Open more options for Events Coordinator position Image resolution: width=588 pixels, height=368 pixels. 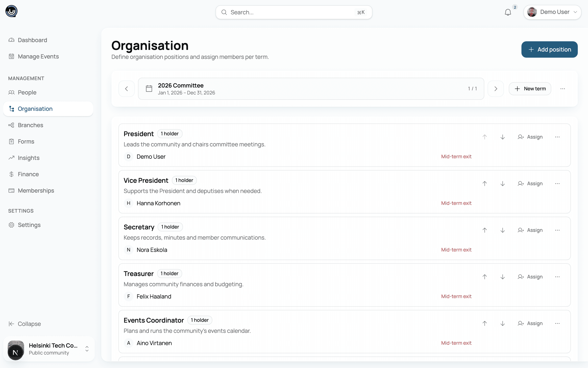coord(557,323)
